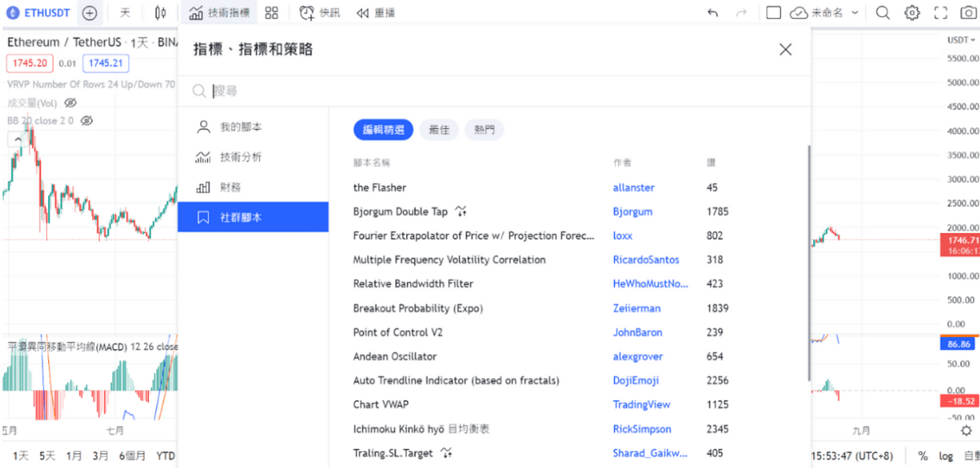Select the 1天 range button
This screenshot has width=980, height=468.
pos(21,456)
